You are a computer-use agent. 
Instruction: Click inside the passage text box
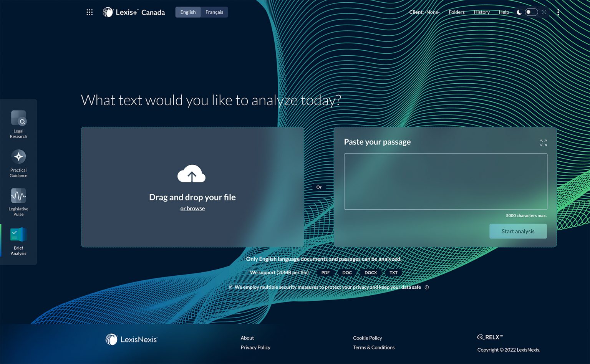(x=446, y=181)
